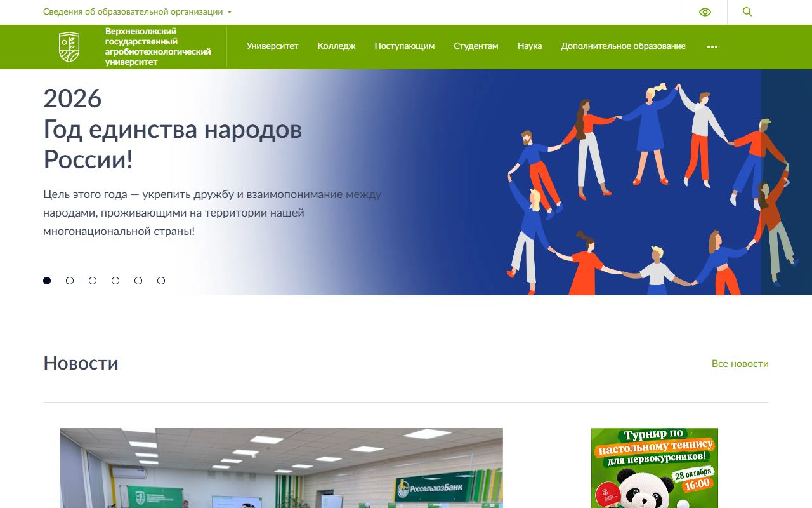This screenshot has height=508, width=812.
Task: Open the visually impaired version eye icon
Action: [705, 12]
